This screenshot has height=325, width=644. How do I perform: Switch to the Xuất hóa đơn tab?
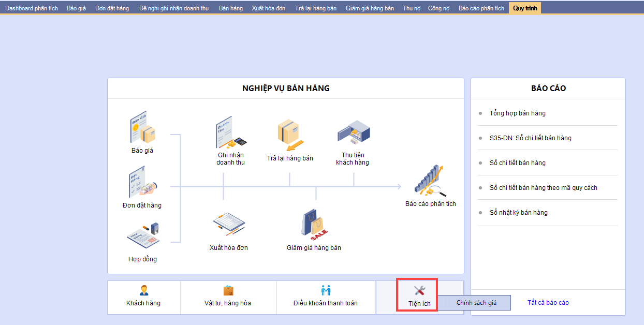[268, 8]
